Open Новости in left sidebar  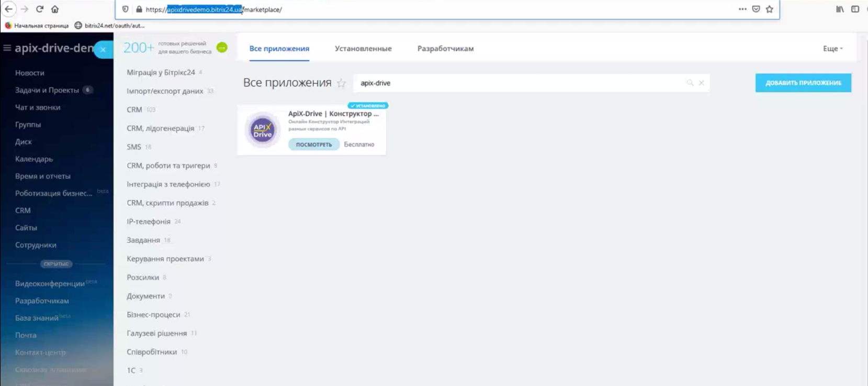tap(30, 73)
